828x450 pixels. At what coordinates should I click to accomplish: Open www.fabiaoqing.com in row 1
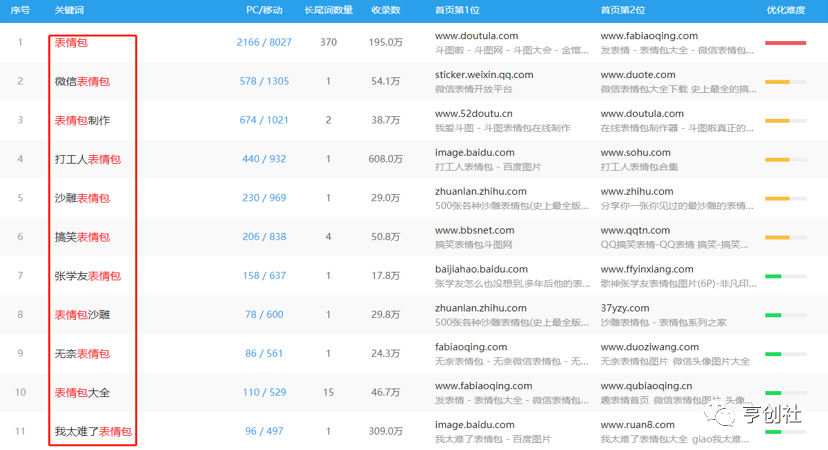pos(649,36)
